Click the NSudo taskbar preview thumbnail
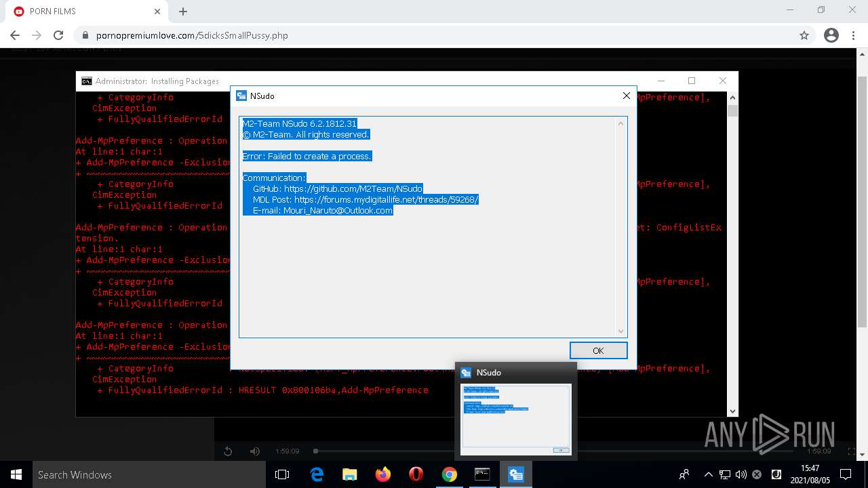Image resolution: width=868 pixels, height=488 pixels. (516, 419)
